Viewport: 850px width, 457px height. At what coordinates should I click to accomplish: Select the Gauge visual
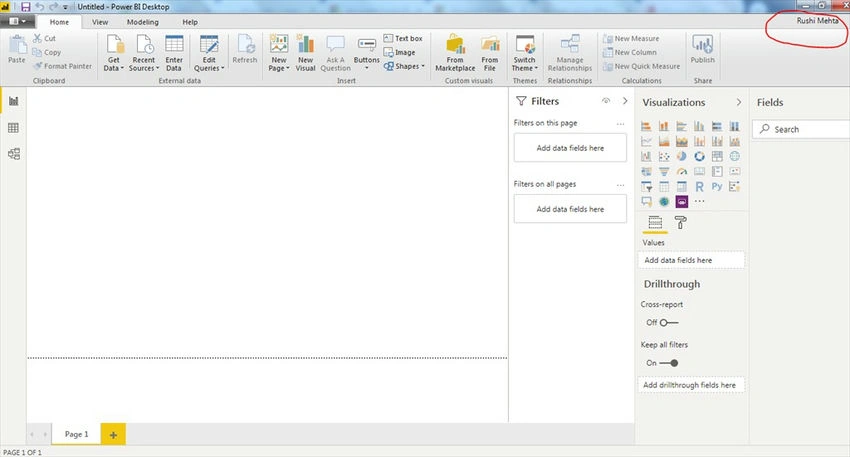point(681,172)
